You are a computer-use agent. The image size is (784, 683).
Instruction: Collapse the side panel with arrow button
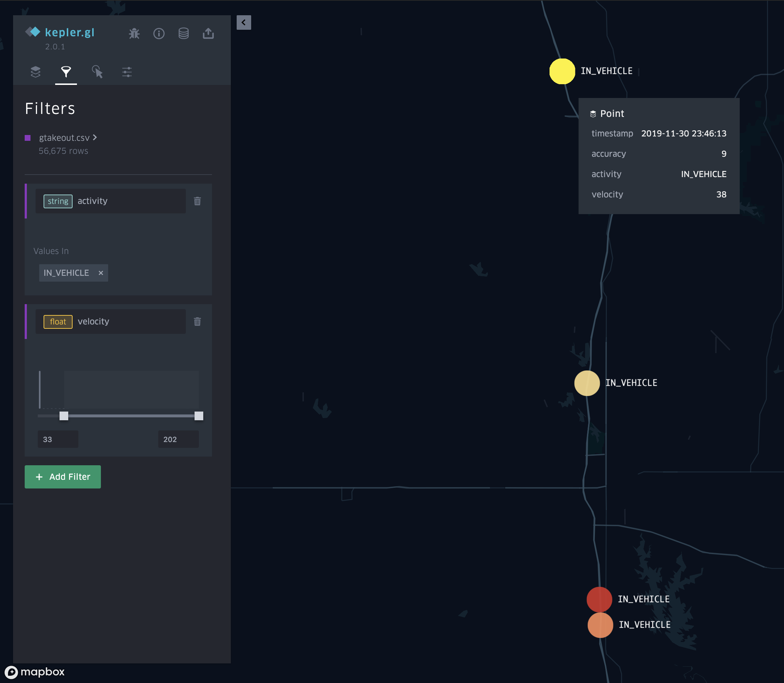tap(244, 23)
